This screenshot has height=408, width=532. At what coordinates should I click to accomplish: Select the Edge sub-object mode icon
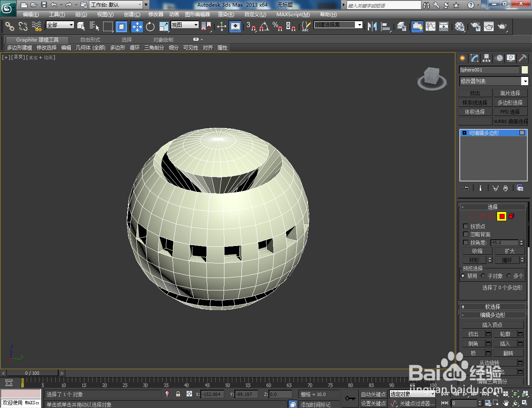coord(482,216)
